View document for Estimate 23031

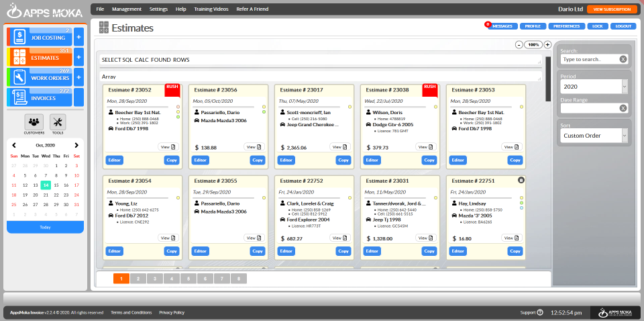click(426, 238)
